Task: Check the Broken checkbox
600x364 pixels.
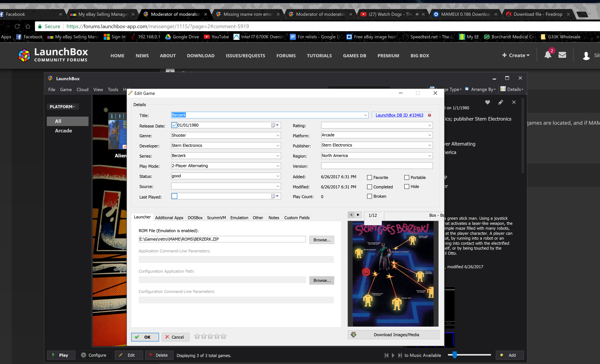Action: click(369, 196)
